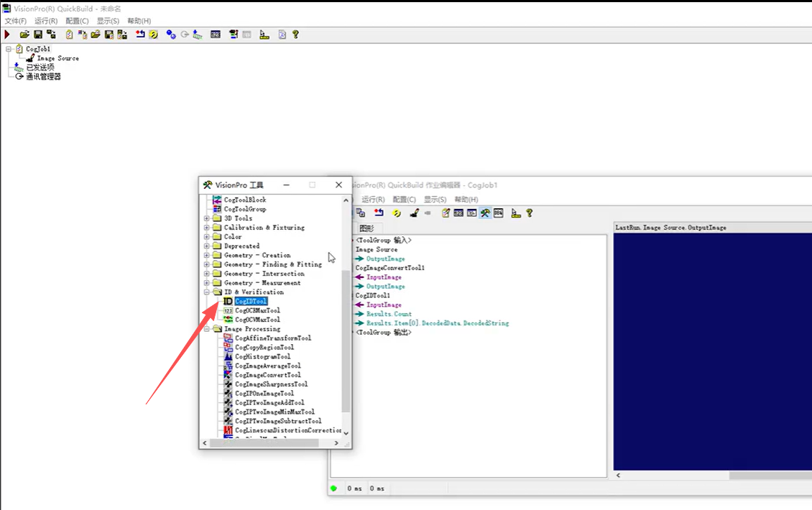
Task: Expand the Geometry - Finding & Fitting folder
Action: click(x=207, y=264)
